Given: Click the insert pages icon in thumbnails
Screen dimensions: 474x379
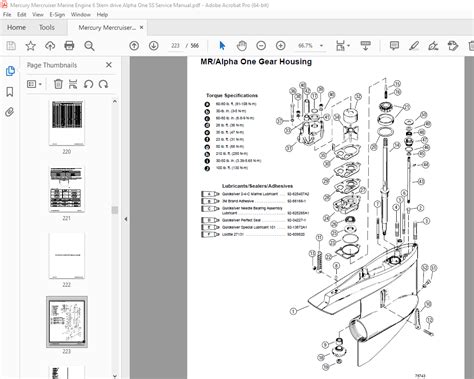Looking at the screenshot, I should pyautogui.click(x=73, y=84).
